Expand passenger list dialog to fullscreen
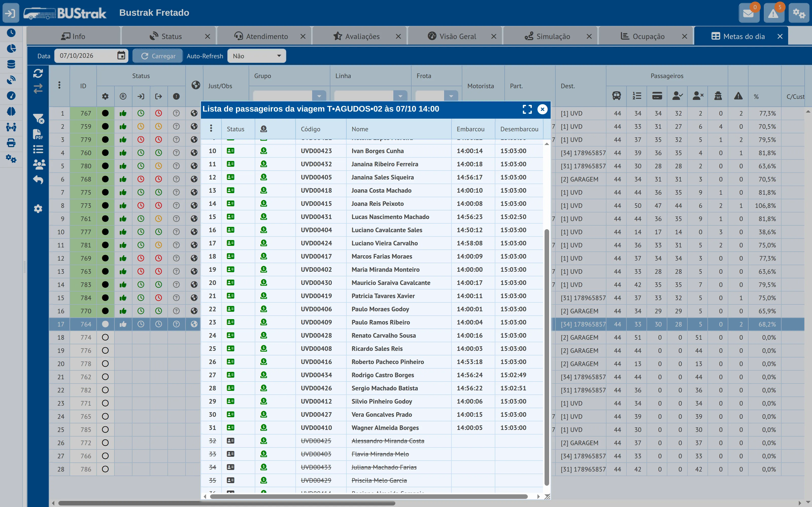The image size is (812, 507). pyautogui.click(x=527, y=109)
